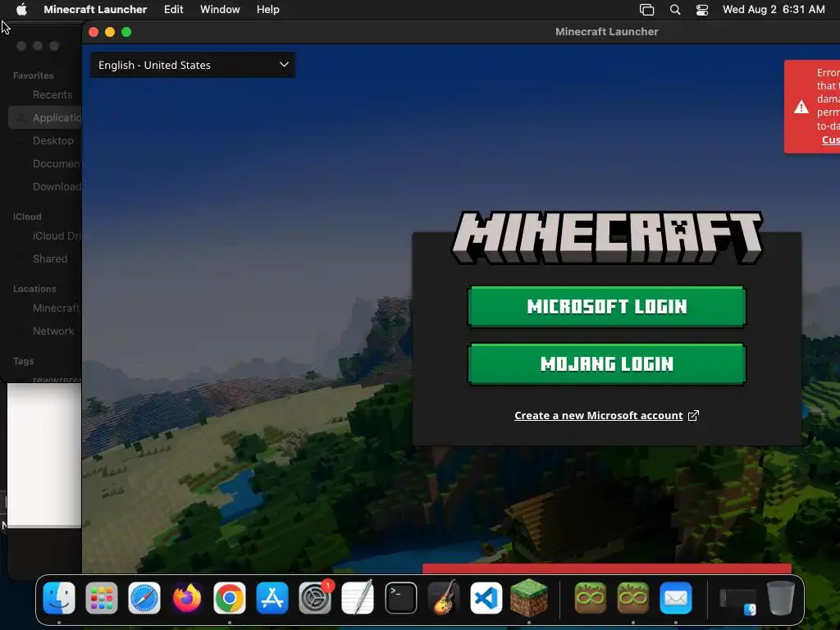Launch Google Chrome from the Dock
This screenshot has height=630, width=840.
(230, 598)
